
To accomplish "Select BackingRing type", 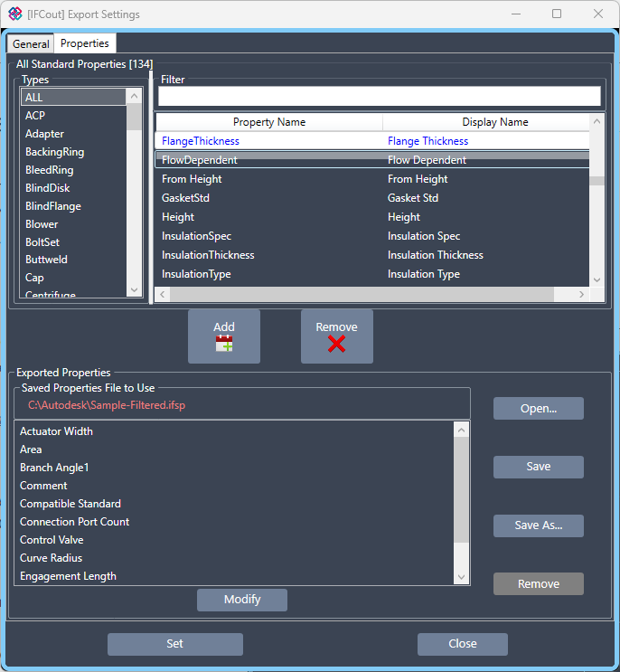I will pyautogui.click(x=73, y=152).
